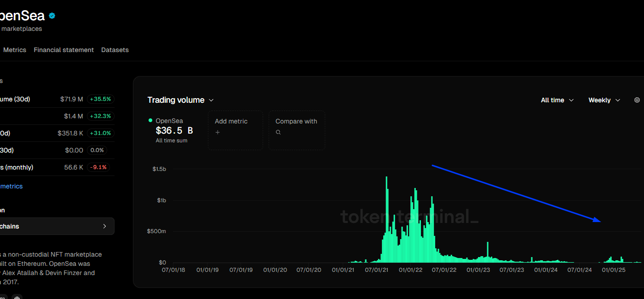644x299 pixels.
Task: Click the 0.0% change badge
Action: click(x=97, y=150)
